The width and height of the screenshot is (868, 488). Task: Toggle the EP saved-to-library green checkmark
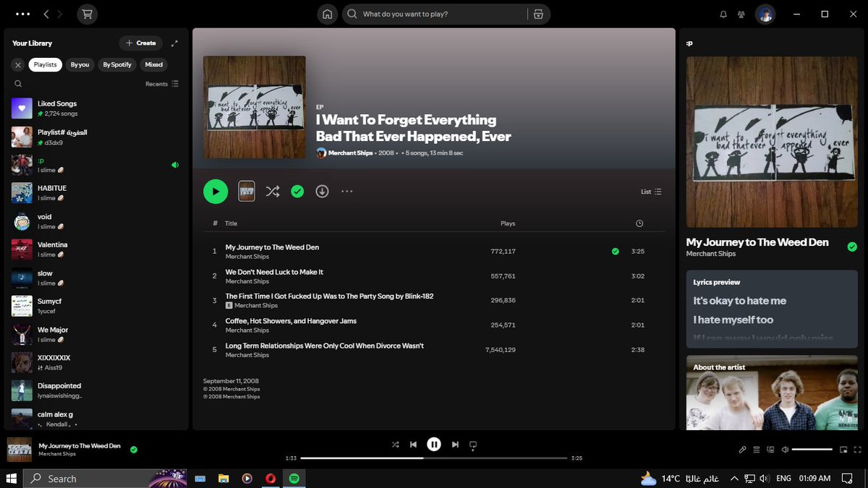coord(297,192)
